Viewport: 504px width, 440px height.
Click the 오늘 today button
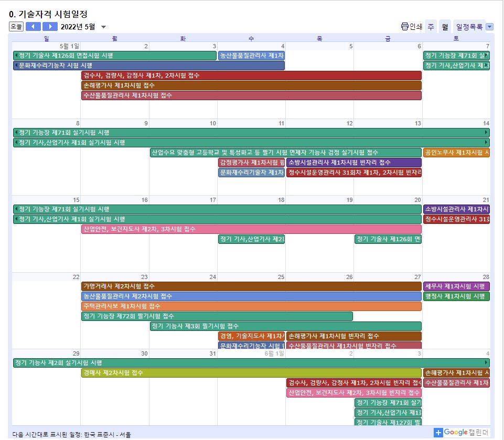pos(16,27)
